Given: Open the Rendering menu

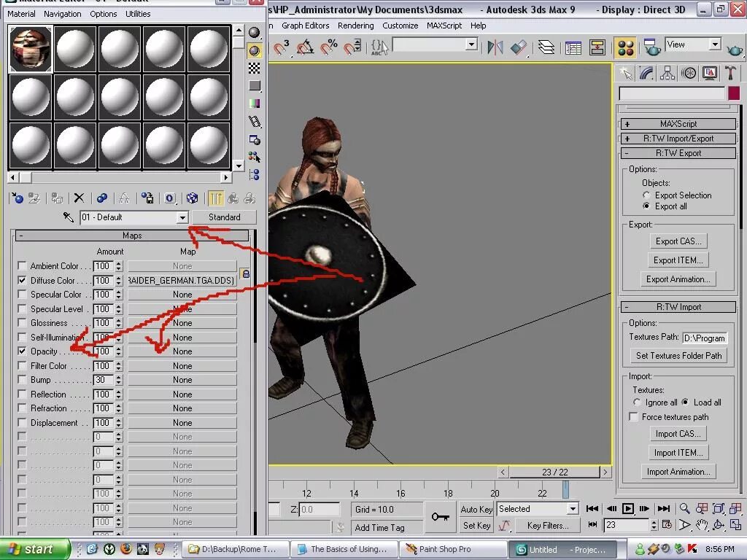Looking at the screenshot, I should (356, 26).
